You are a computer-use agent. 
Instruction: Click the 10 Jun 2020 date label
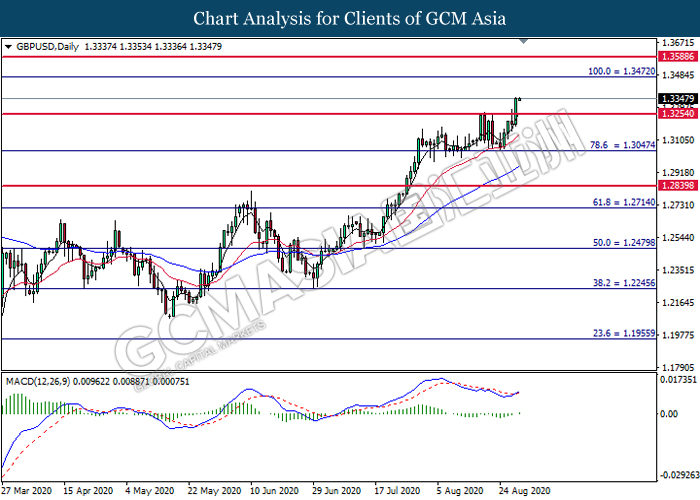(x=275, y=491)
